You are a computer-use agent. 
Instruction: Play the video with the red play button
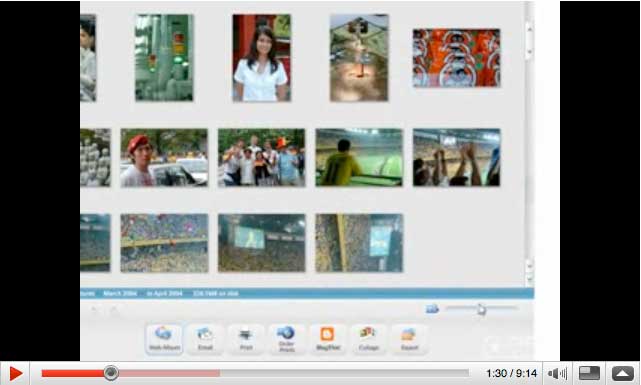pos(15,374)
